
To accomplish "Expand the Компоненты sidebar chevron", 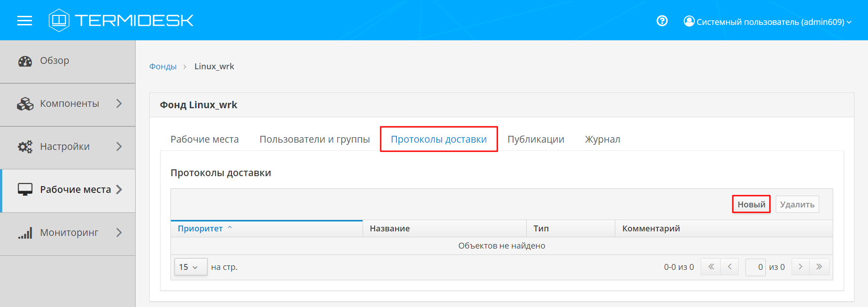I will tap(119, 104).
